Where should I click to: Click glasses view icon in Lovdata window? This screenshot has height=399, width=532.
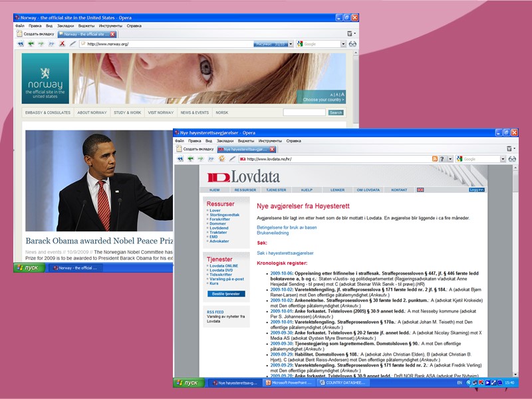pos(512,159)
